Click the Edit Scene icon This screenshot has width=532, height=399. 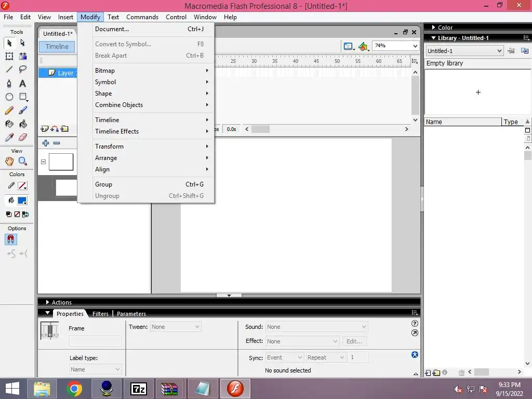click(x=349, y=46)
